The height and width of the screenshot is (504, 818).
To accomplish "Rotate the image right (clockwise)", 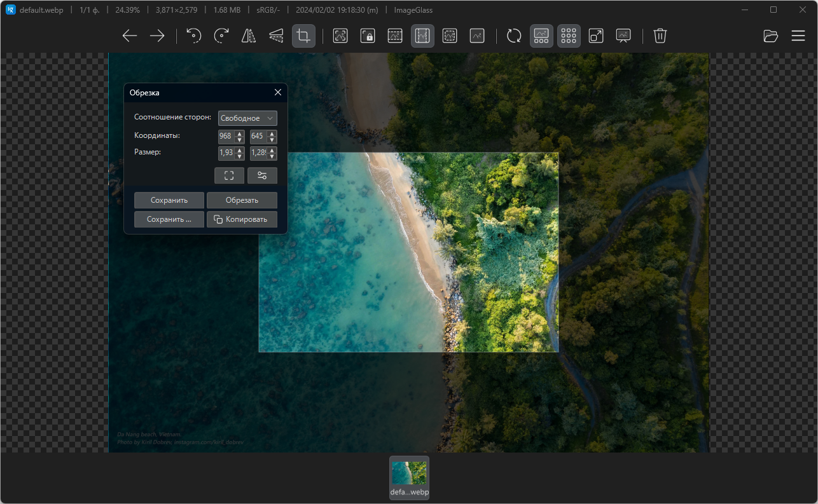I will pos(221,36).
